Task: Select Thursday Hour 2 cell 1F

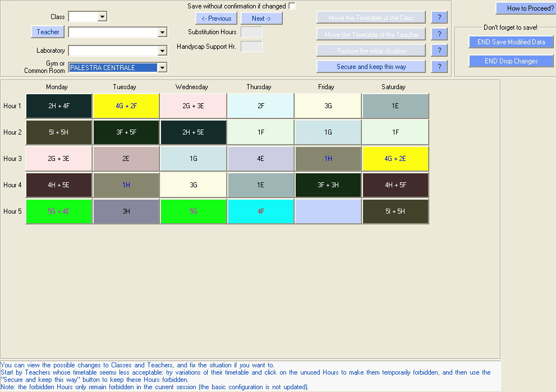Action: click(x=261, y=132)
